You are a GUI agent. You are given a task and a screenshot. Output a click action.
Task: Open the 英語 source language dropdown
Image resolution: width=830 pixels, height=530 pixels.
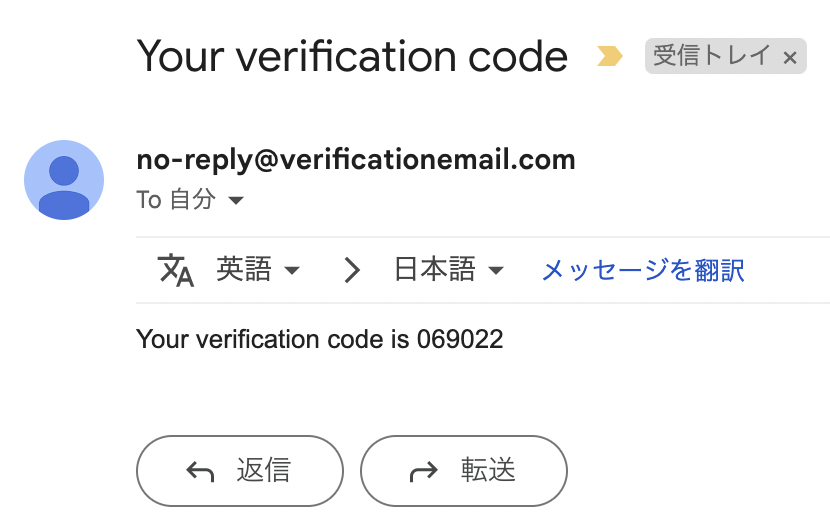tap(258, 270)
